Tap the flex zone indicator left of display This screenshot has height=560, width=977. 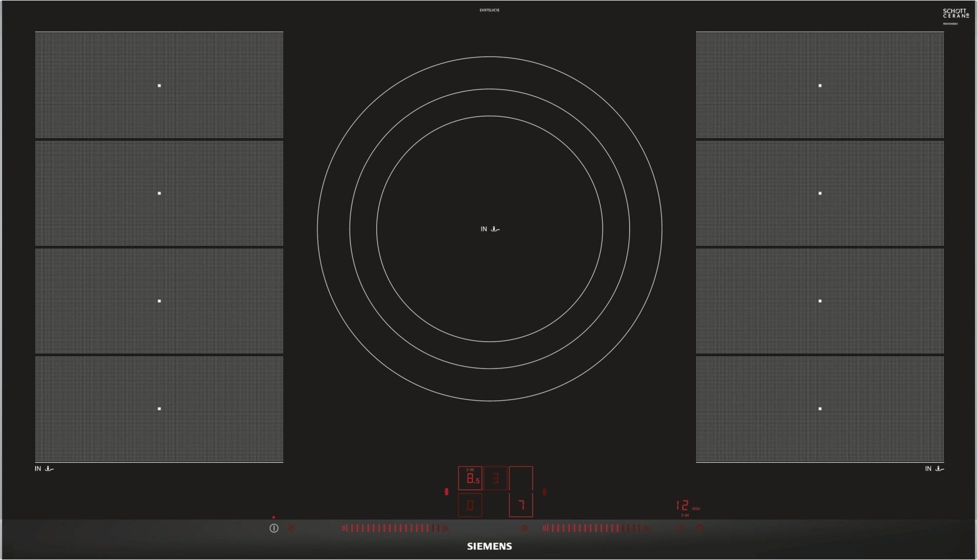446,492
